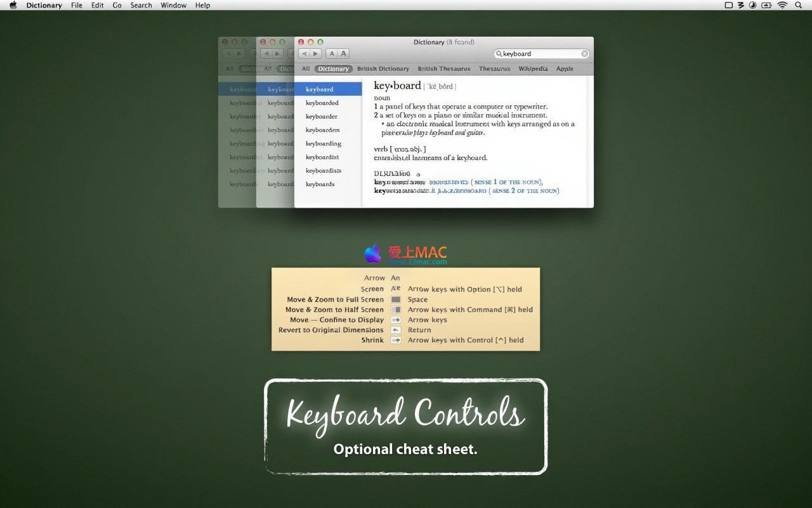Screen dimensions: 812x508
Task: Open the Apple menu
Action: click(x=13, y=5)
